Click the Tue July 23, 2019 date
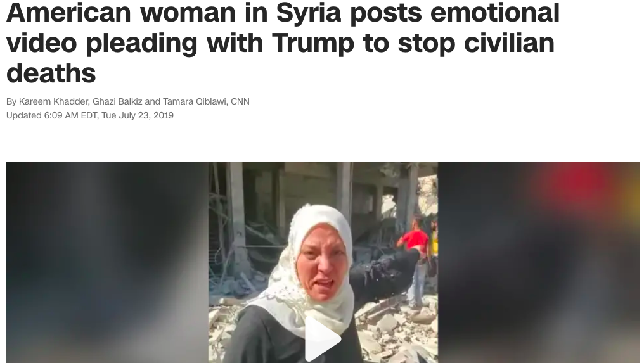 (x=137, y=115)
